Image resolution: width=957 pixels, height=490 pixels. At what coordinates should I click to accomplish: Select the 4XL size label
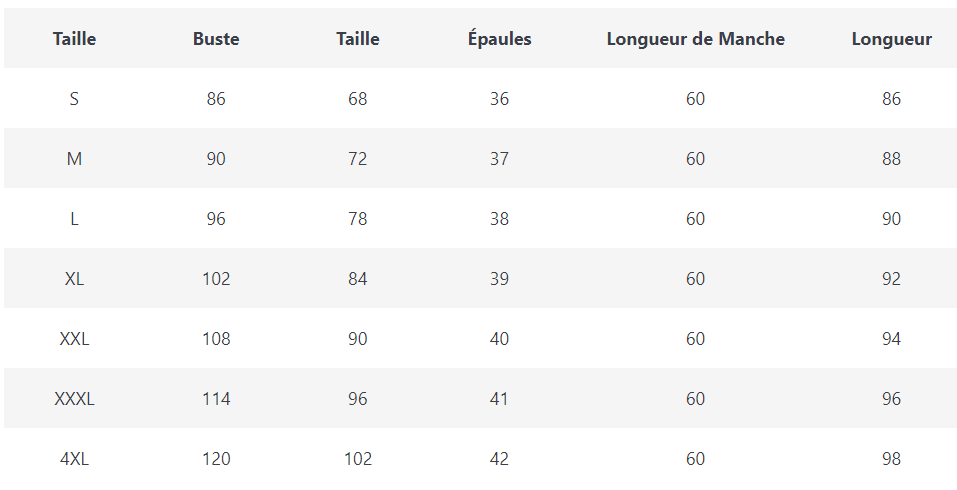(x=74, y=459)
